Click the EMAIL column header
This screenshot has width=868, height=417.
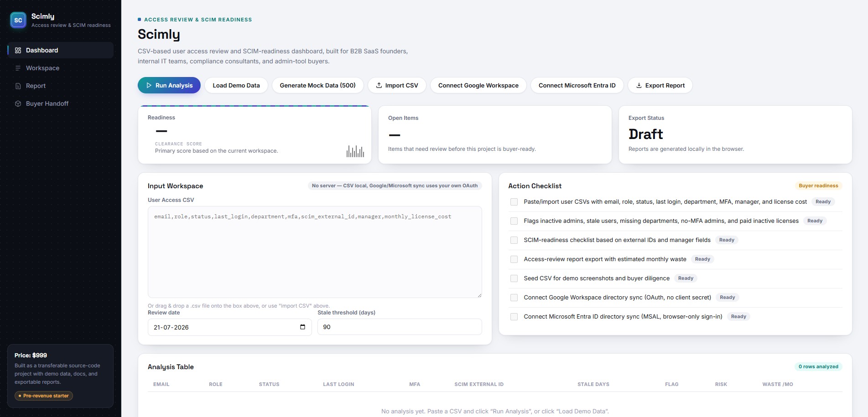(x=161, y=384)
